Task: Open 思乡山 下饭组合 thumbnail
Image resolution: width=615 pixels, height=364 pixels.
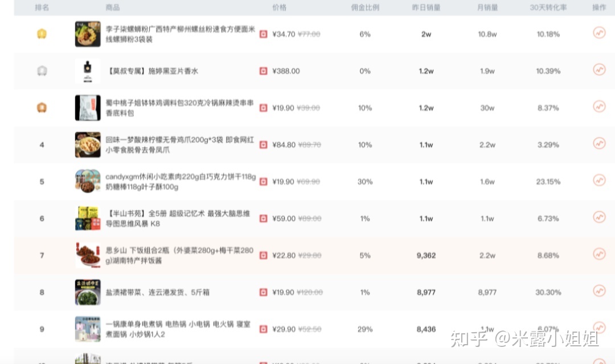Action: point(88,255)
